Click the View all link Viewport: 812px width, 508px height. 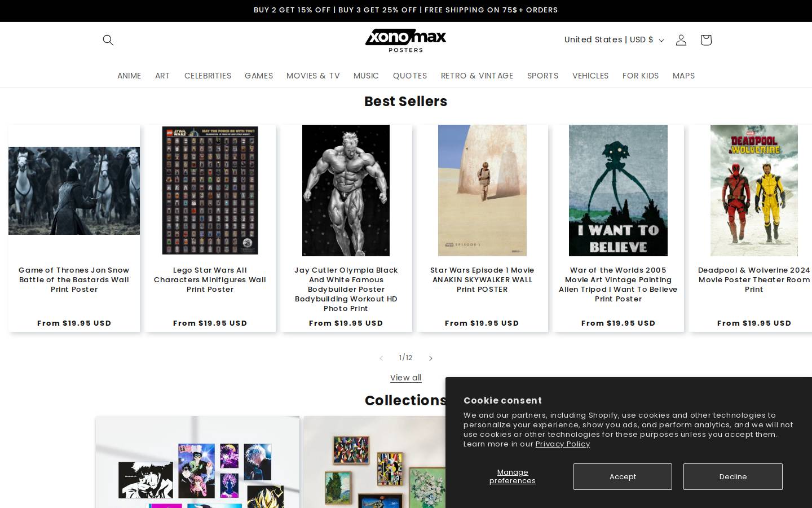point(406,378)
